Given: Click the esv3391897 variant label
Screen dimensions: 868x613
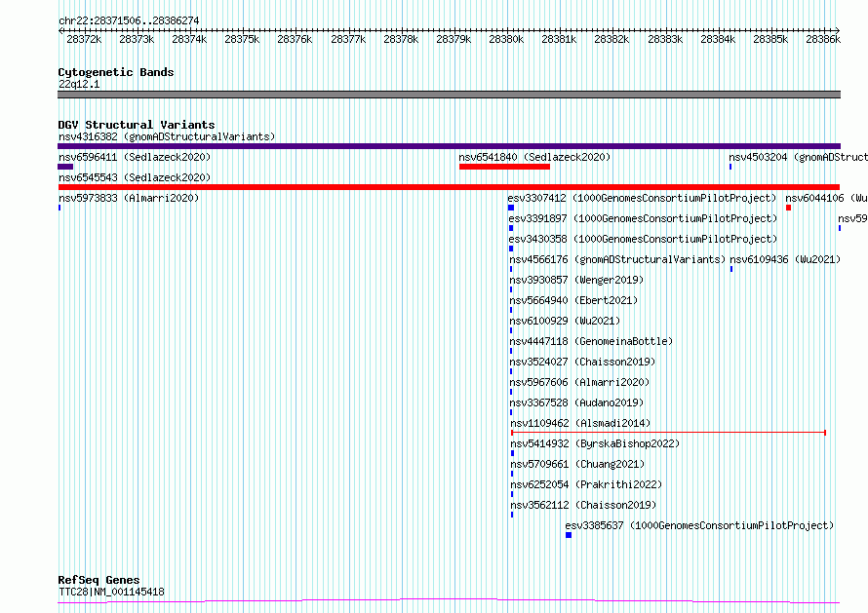Looking at the screenshot, I should (643, 218).
